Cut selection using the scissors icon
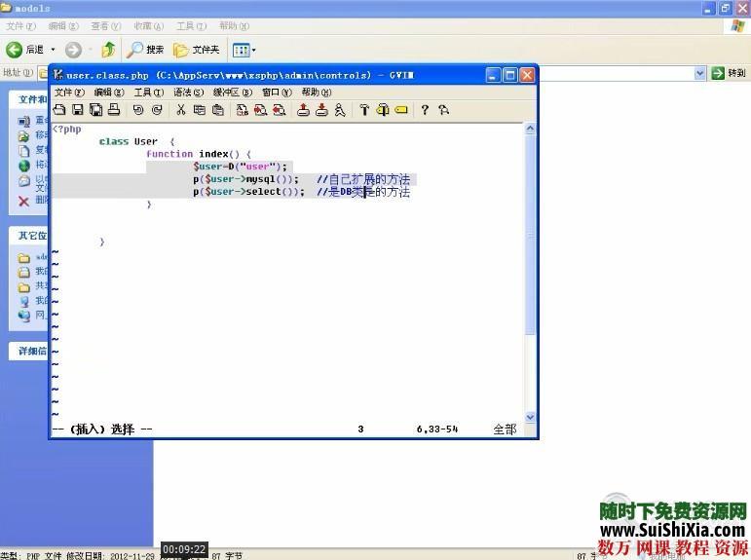This screenshot has width=751, height=560. [x=181, y=110]
